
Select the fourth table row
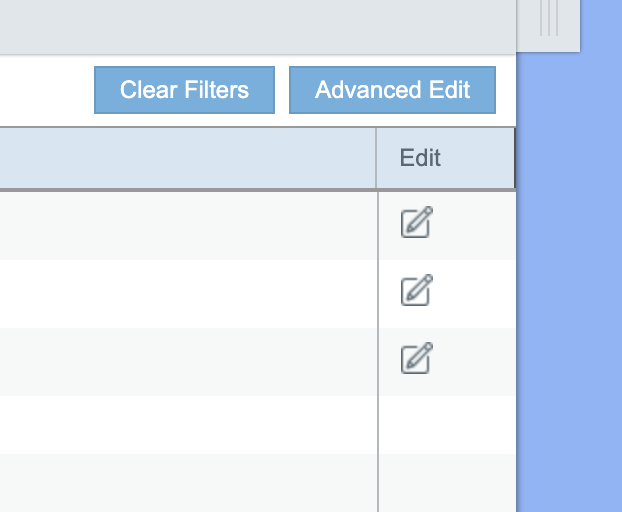click(188, 424)
